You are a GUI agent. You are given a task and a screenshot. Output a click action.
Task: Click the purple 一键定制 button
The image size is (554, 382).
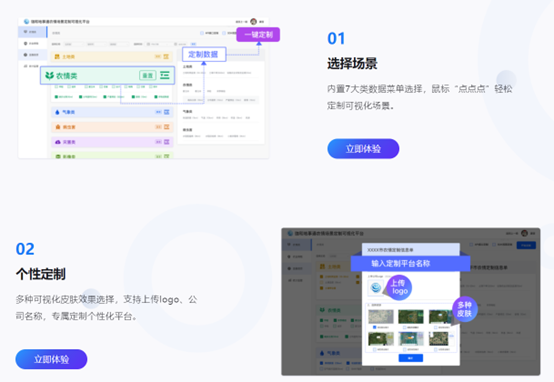(258, 35)
